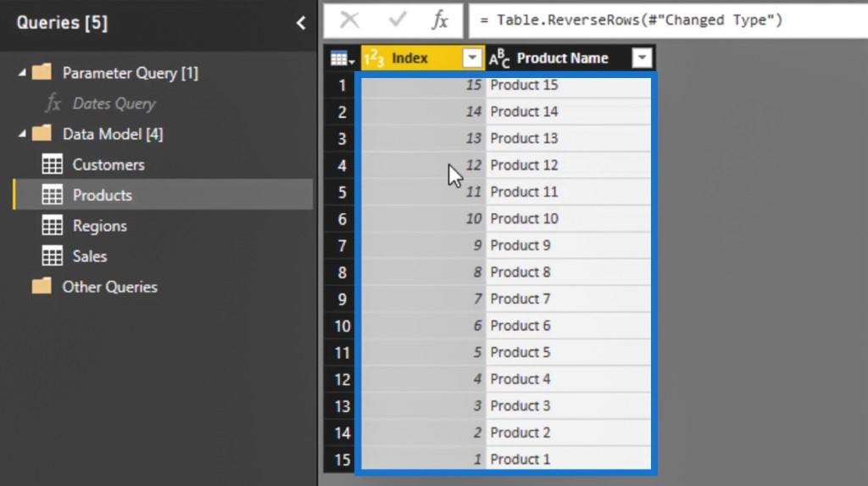
Task: Click the 'Product 7' cell
Action: [569, 299]
